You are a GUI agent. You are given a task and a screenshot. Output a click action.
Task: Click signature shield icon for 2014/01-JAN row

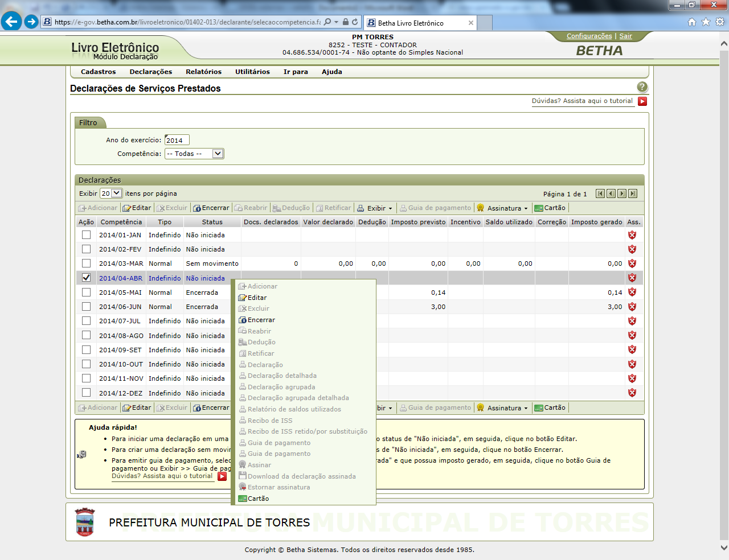pyautogui.click(x=632, y=235)
